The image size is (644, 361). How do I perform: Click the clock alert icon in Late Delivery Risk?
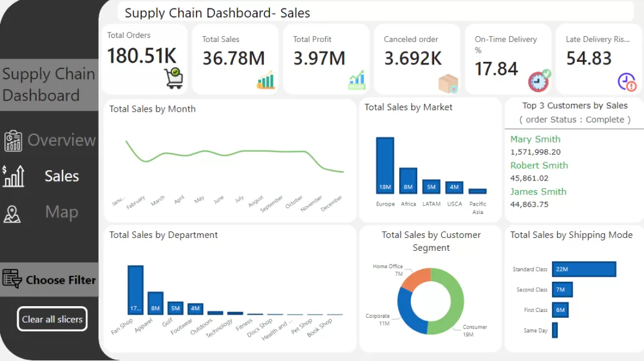(x=627, y=82)
